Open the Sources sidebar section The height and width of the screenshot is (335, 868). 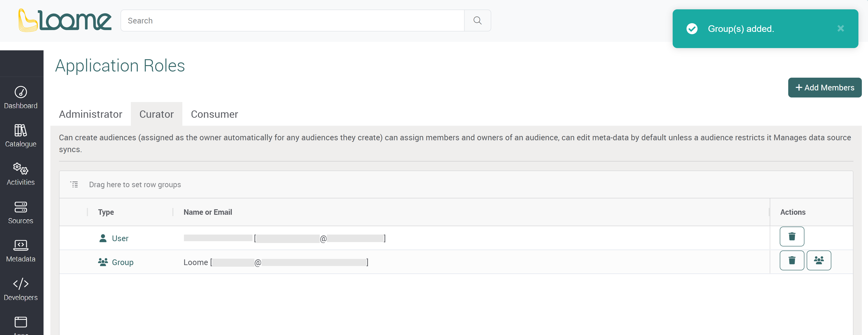point(21,212)
